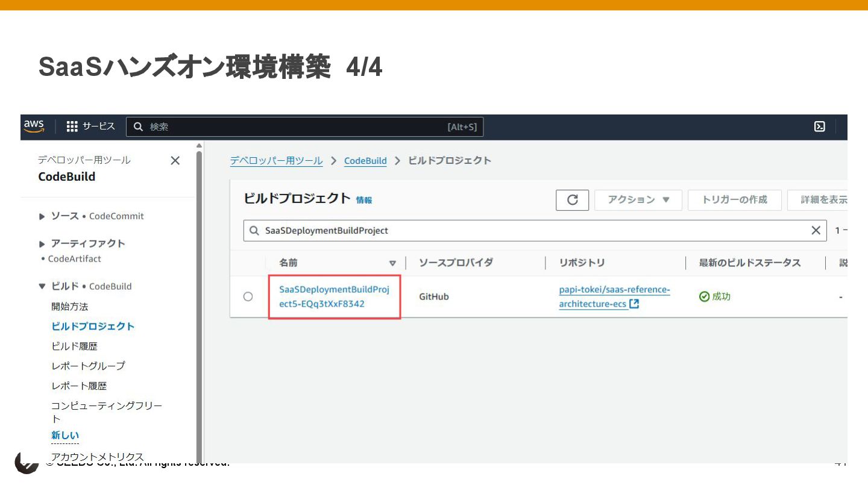Click the Info link beside Build projects
Image resolution: width=868 pixels, height=488 pixels.
tap(364, 200)
